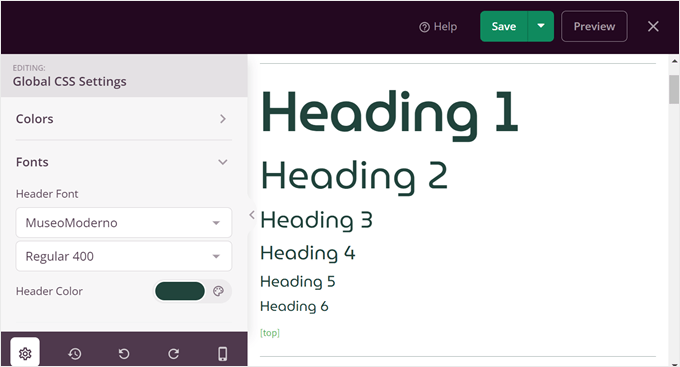
Task: Click the dark green Header Color swatch
Action: pos(180,291)
